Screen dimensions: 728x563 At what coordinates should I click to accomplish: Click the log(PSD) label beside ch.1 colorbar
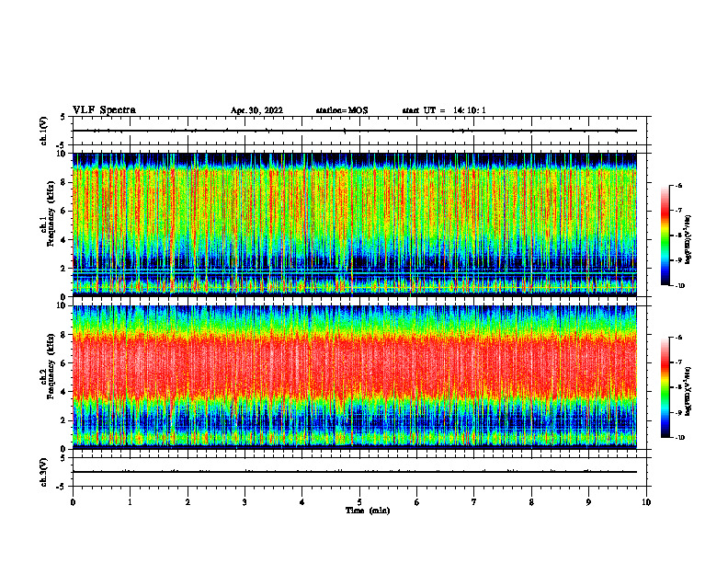point(688,240)
